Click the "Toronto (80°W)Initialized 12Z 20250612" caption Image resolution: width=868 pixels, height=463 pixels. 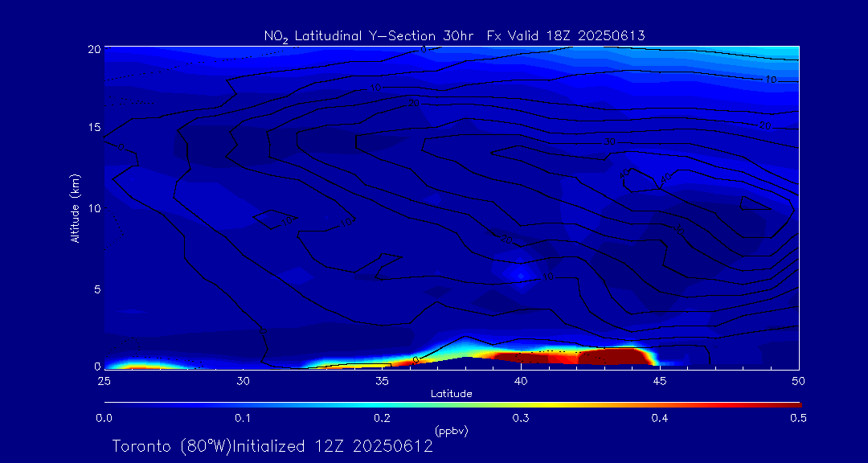pyautogui.click(x=272, y=446)
